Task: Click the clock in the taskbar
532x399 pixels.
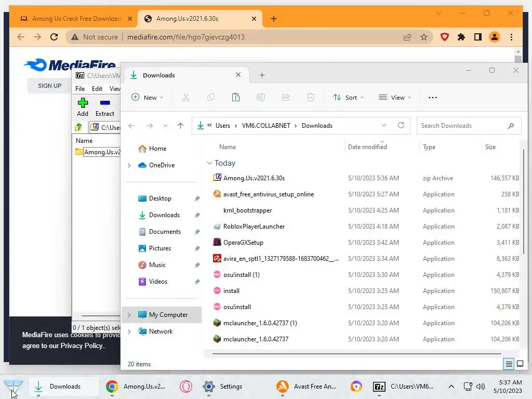Action: [508, 387]
